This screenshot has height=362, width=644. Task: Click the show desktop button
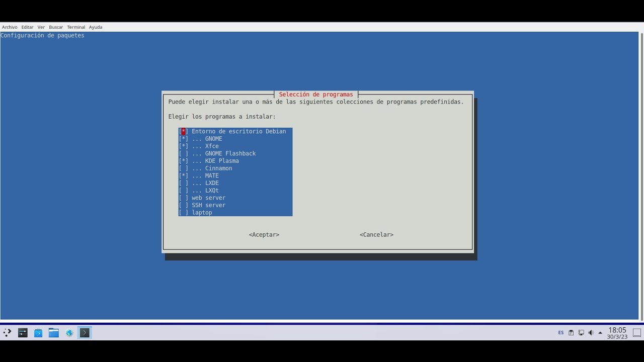636,333
